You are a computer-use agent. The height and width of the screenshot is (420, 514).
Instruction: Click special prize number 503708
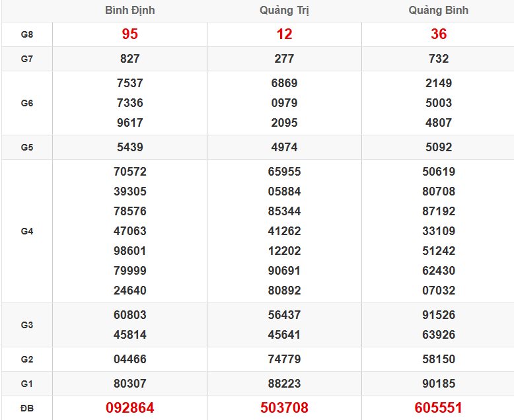click(x=284, y=408)
